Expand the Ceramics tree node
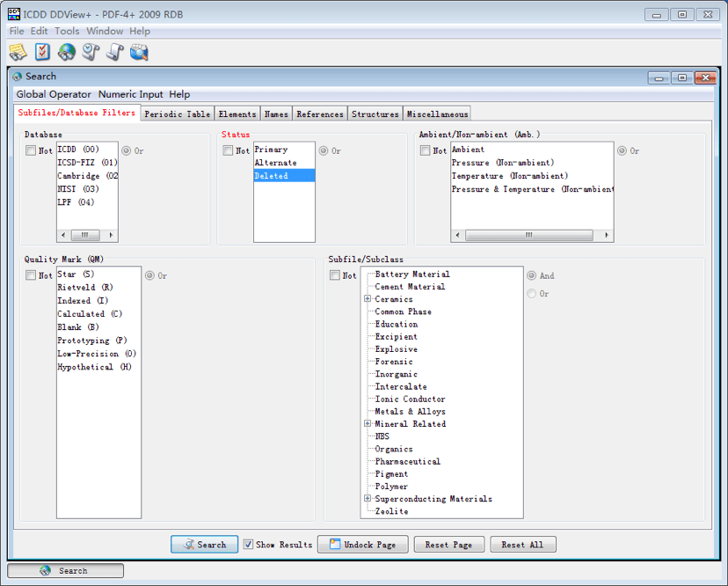Image resolution: width=728 pixels, height=586 pixels. [368, 299]
